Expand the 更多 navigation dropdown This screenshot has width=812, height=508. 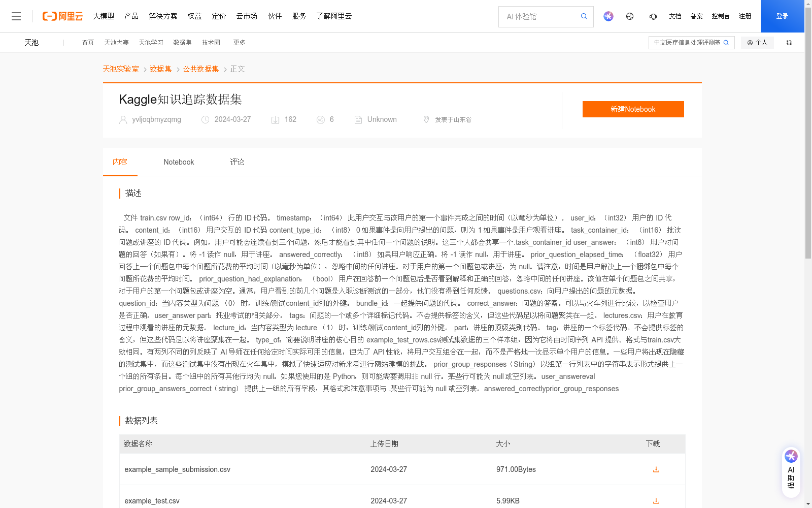239,43
